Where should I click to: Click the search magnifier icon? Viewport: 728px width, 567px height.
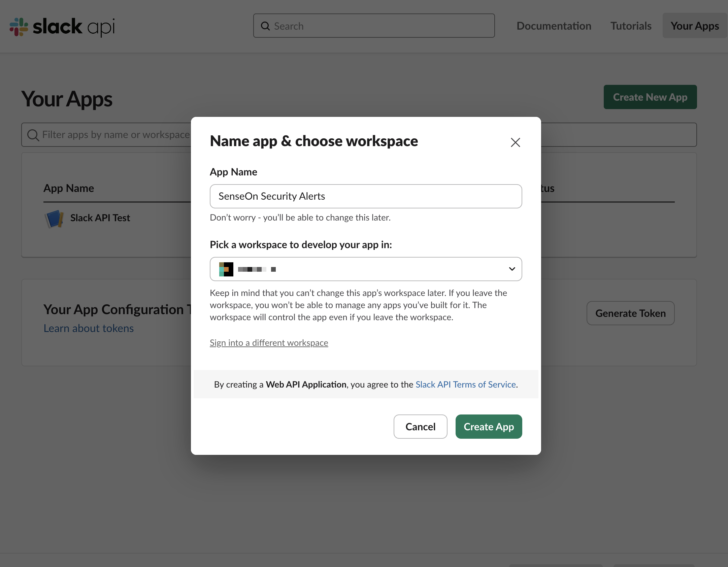point(265,25)
